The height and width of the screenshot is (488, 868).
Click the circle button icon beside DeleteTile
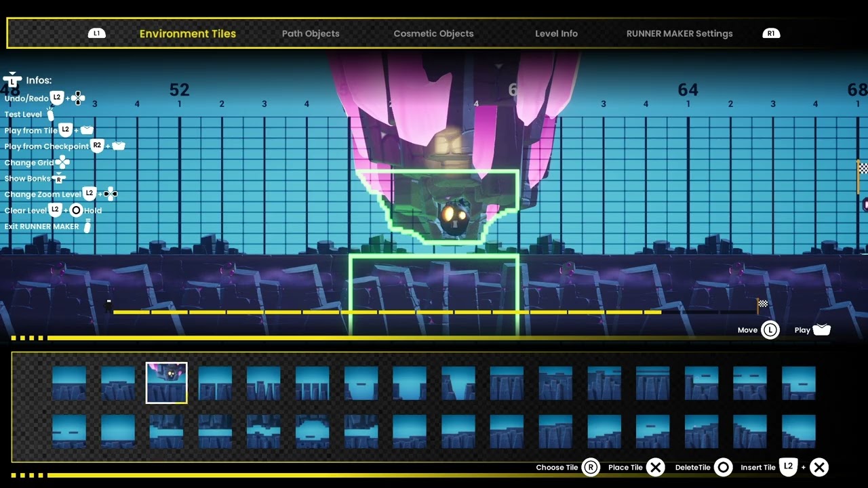[x=724, y=467]
